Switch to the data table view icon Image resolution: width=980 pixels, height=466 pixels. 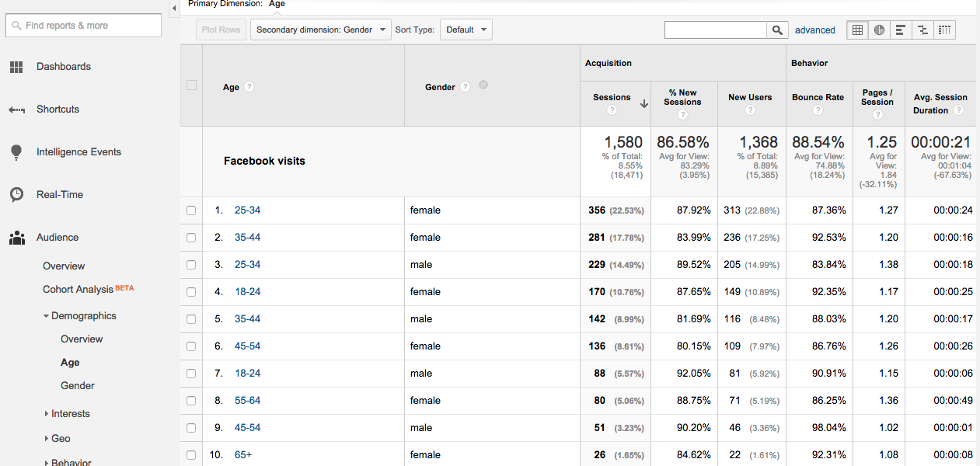(x=857, y=30)
